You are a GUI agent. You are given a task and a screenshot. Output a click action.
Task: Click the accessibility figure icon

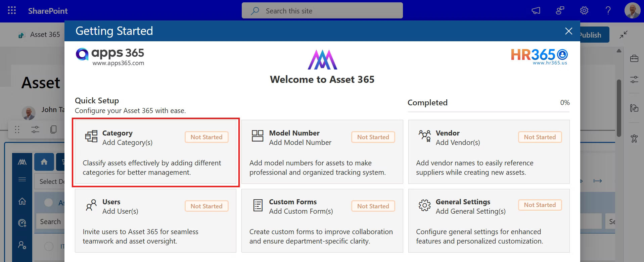point(634,138)
